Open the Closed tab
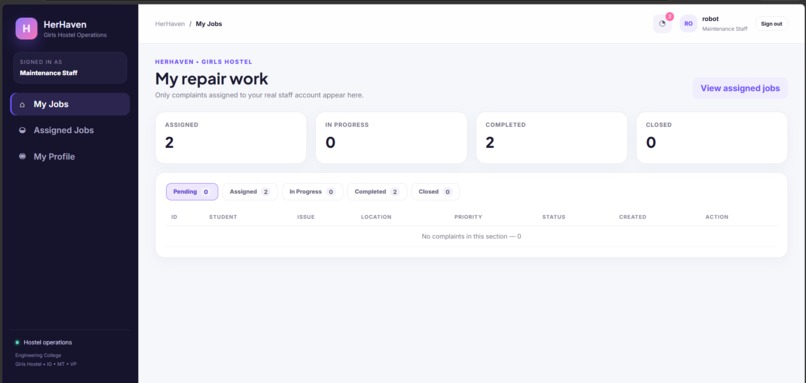This screenshot has height=383, width=806. pyautogui.click(x=435, y=192)
